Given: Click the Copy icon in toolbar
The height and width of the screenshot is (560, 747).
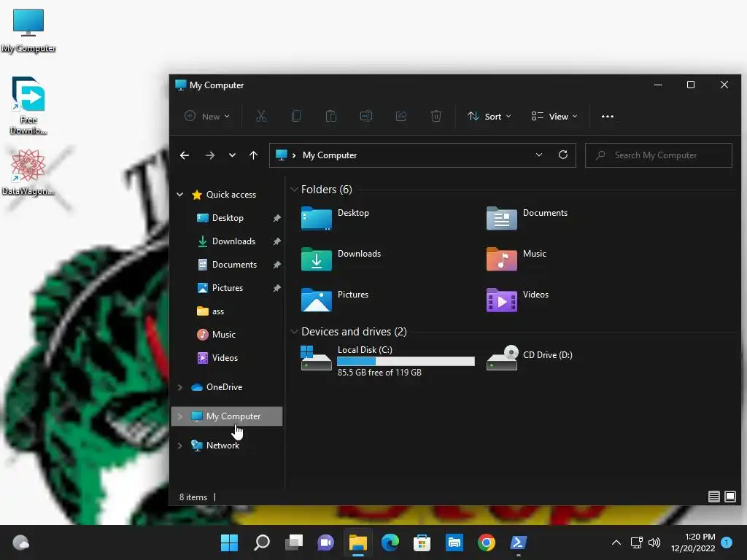Looking at the screenshot, I should click(296, 116).
